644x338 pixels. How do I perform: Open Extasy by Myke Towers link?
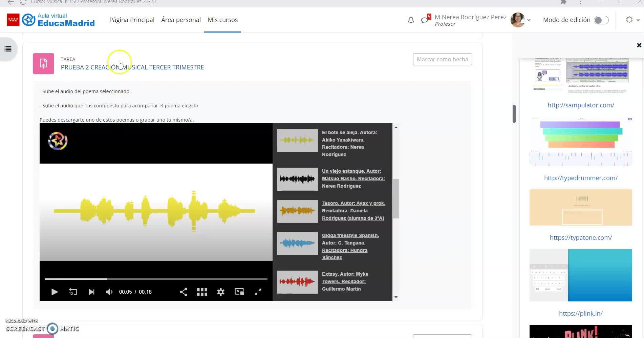pyautogui.click(x=345, y=281)
